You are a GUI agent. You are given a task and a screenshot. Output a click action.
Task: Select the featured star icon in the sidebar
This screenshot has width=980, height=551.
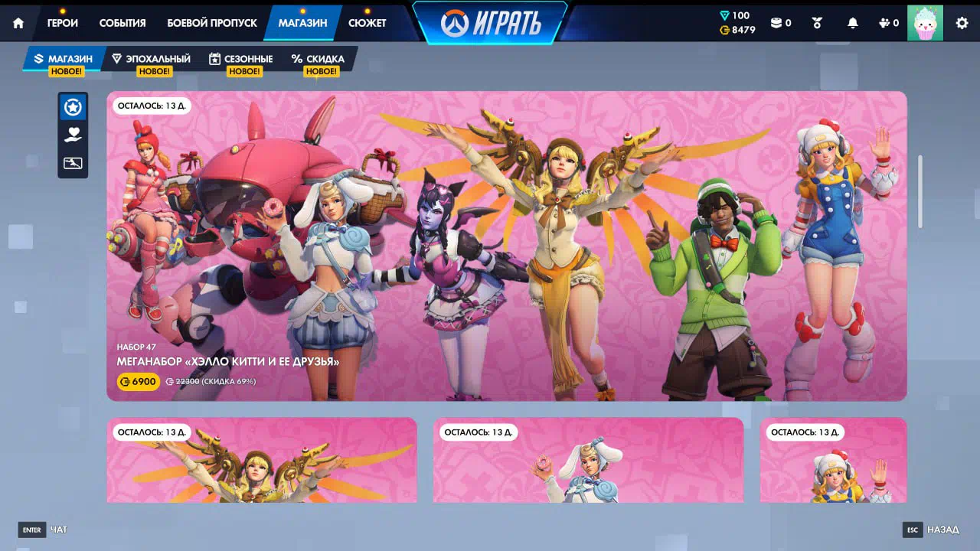pyautogui.click(x=73, y=107)
